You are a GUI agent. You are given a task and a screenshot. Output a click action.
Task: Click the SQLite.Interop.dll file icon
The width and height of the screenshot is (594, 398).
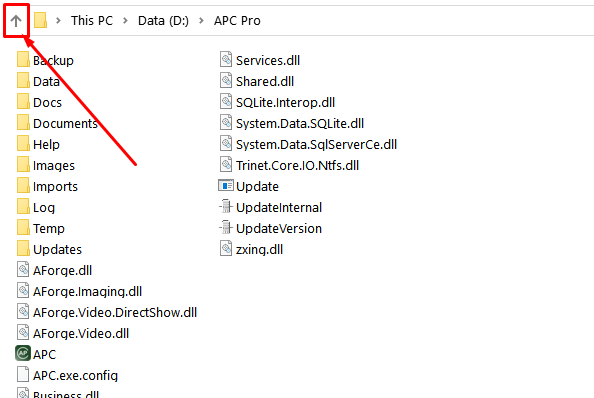tap(226, 101)
